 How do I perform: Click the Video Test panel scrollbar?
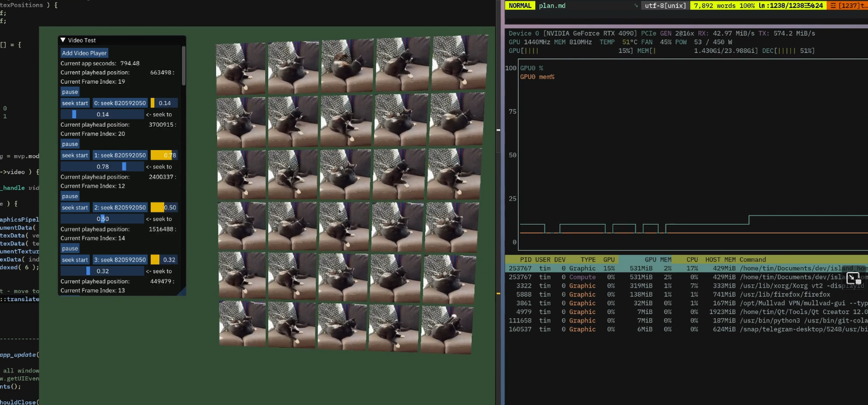183,62
